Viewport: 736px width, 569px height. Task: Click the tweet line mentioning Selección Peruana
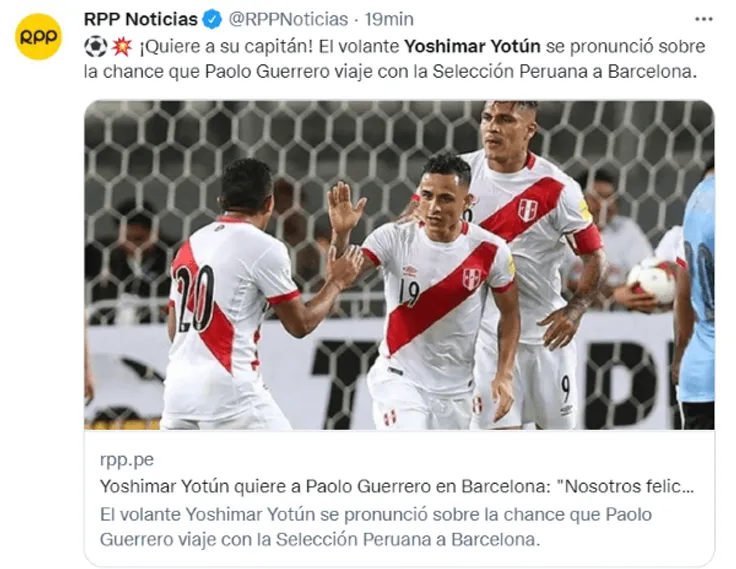(391, 71)
